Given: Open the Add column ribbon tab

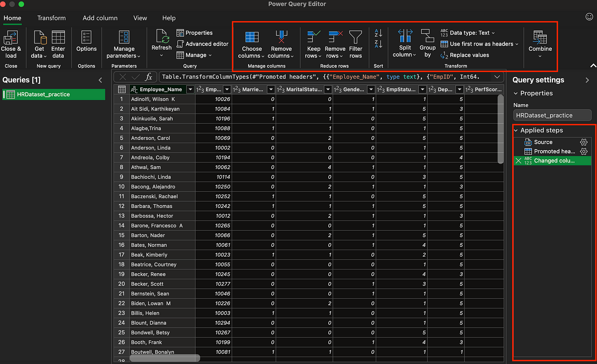Looking at the screenshot, I should click(x=100, y=18).
